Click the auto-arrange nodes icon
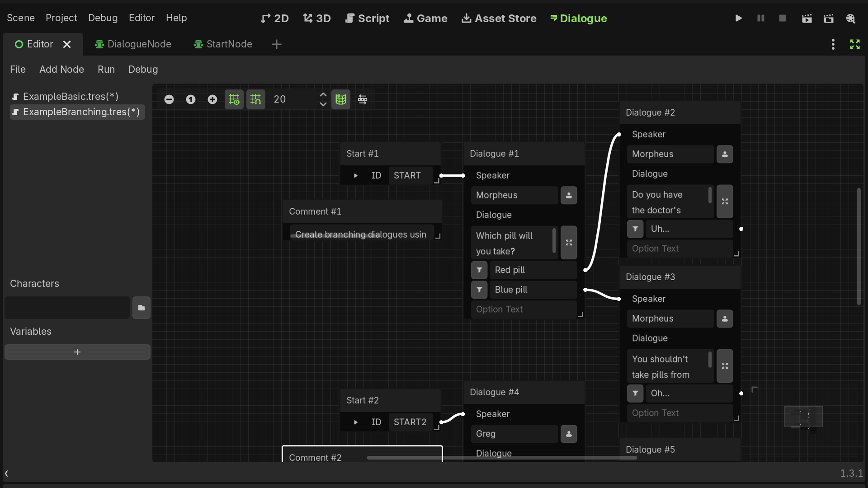This screenshot has height=488, width=868. coord(363,99)
